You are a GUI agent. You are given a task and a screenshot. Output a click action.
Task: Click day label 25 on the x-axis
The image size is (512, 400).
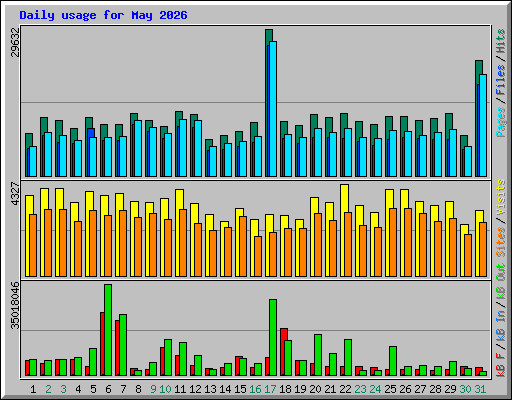390,389
